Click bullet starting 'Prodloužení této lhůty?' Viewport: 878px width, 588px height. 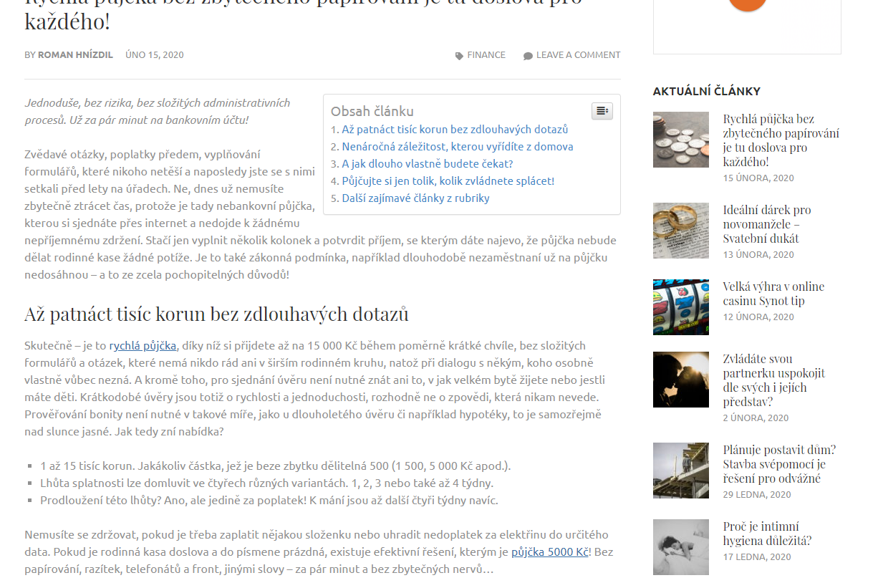269,501
